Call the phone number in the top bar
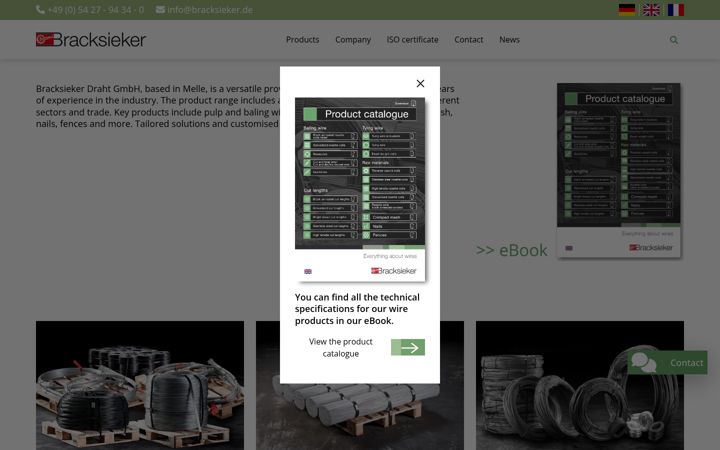The width and height of the screenshot is (720, 450). pos(96,10)
